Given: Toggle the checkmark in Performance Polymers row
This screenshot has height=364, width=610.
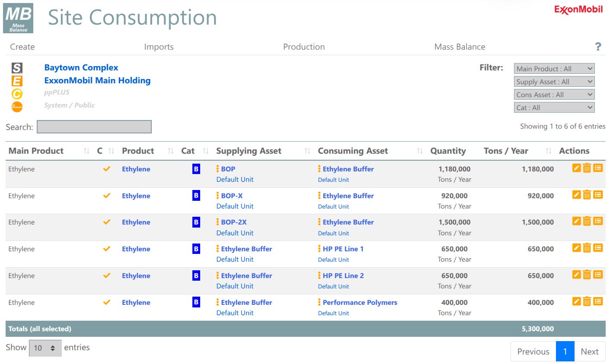Looking at the screenshot, I should [x=107, y=302].
